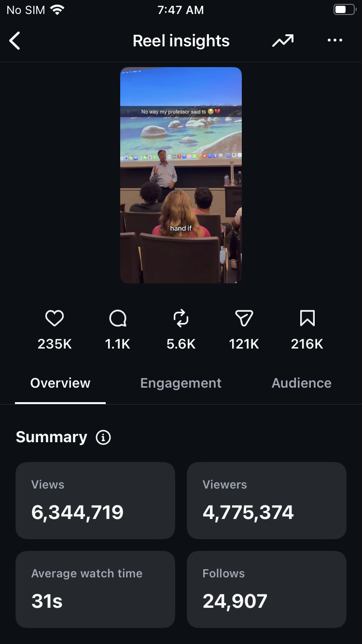Tap the 216K saves count
The height and width of the screenshot is (644, 362).
pyautogui.click(x=307, y=344)
